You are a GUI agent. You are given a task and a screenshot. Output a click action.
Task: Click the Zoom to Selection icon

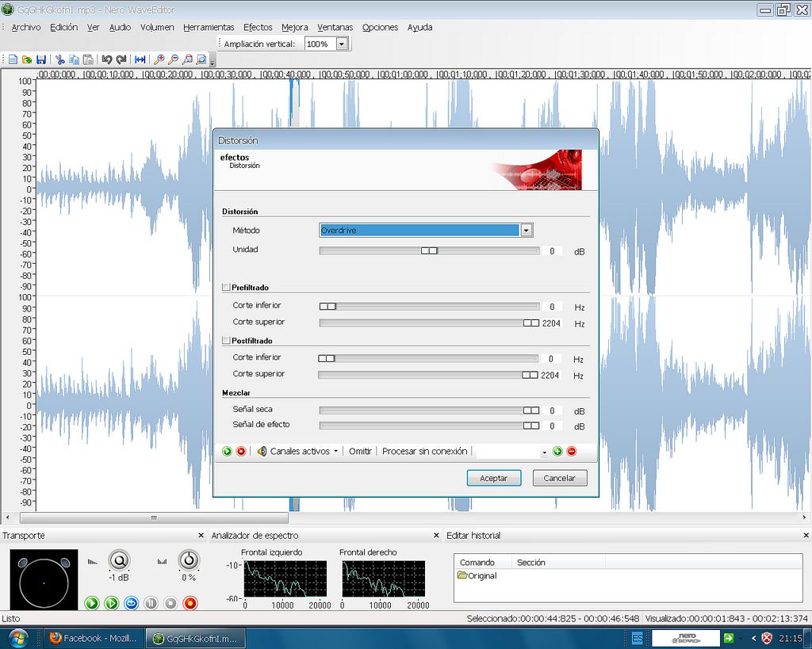click(x=187, y=59)
